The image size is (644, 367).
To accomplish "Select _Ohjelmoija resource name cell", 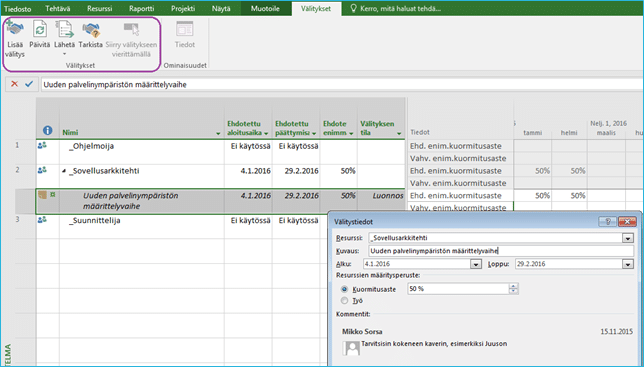I will coord(141,151).
